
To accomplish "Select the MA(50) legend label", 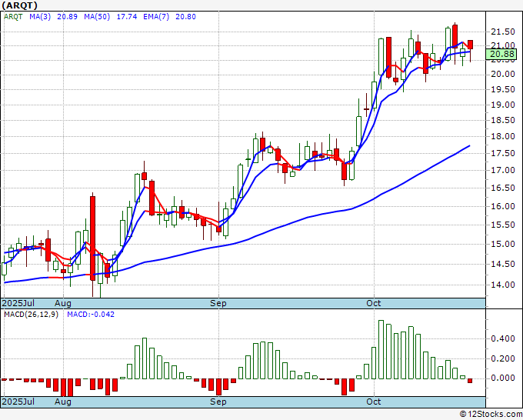I will coord(97,17).
